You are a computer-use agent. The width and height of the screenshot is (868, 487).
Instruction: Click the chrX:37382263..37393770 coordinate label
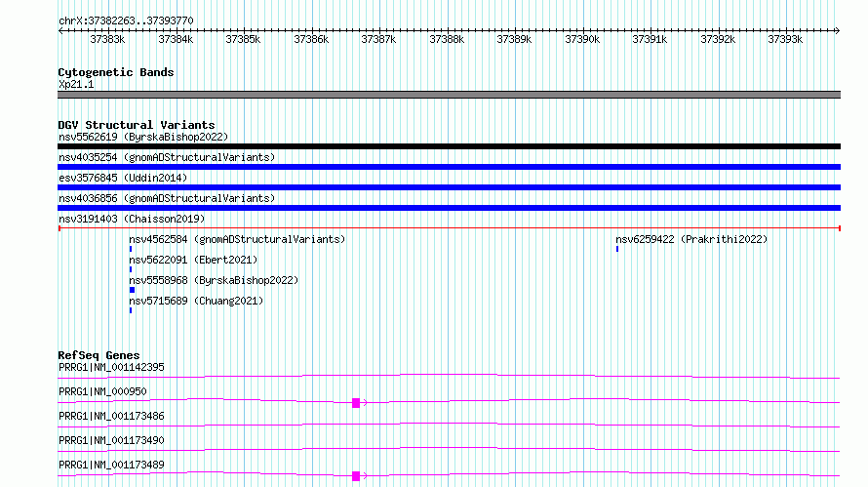tap(126, 20)
